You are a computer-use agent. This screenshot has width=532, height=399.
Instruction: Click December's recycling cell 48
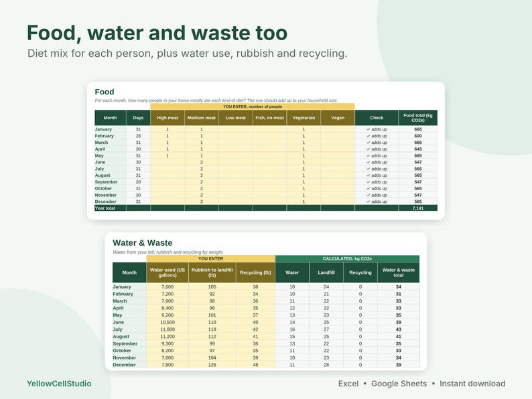(255, 365)
